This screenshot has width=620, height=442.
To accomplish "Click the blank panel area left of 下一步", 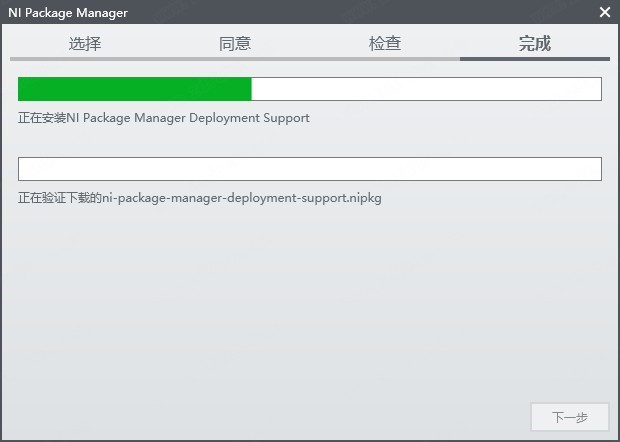I will [x=300, y=416].
